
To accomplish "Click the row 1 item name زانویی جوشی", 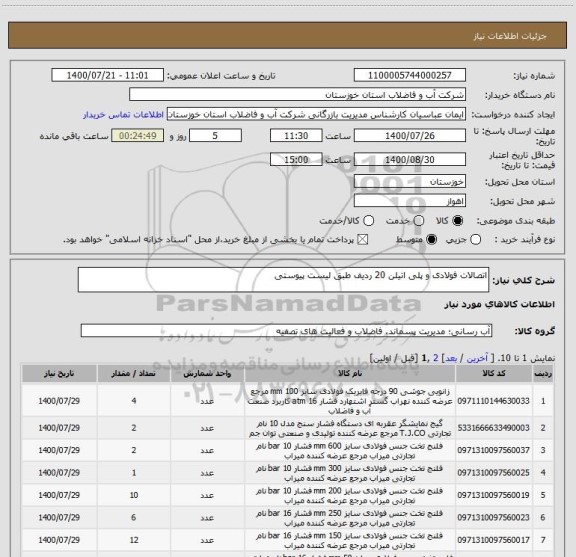I will [350, 401].
